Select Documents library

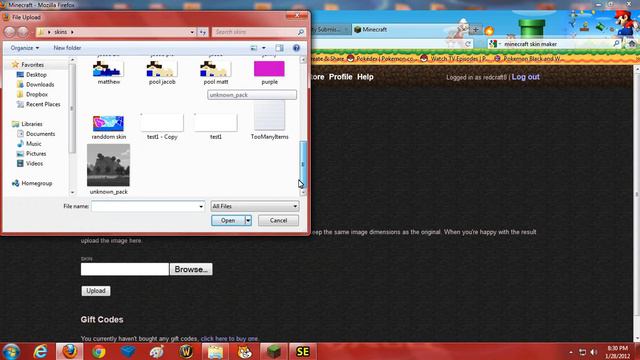(x=40, y=134)
